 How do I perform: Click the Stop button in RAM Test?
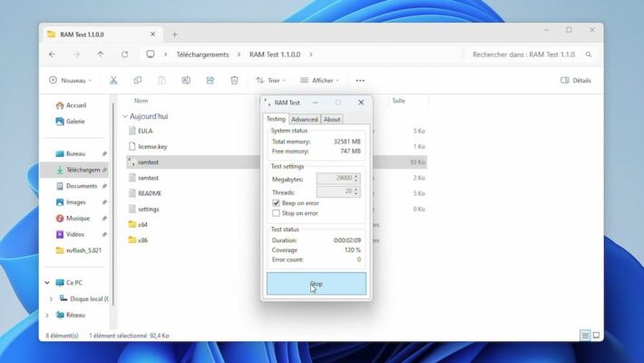pyautogui.click(x=317, y=284)
